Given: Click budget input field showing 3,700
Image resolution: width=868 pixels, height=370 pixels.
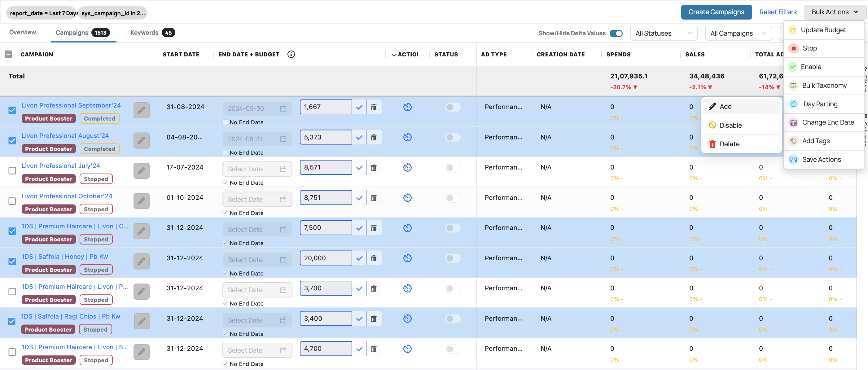Looking at the screenshot, I should tap(326, 288).
